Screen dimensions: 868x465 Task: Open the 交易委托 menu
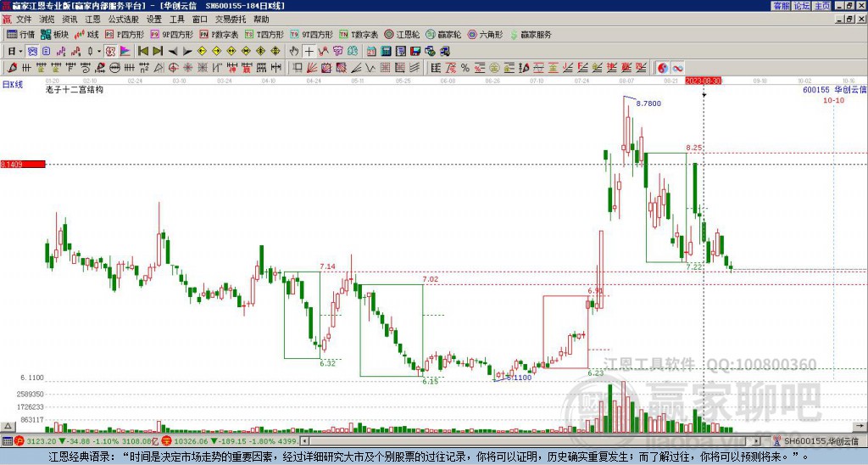click(x=231, y=20)
